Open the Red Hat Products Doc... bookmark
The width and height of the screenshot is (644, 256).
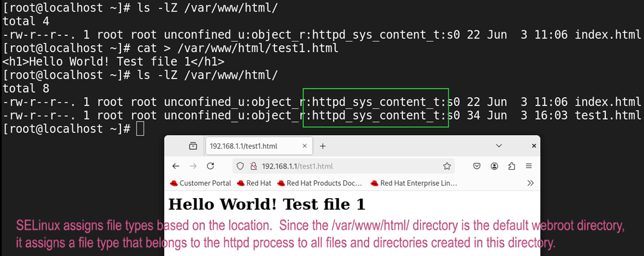tap(319, 183)
